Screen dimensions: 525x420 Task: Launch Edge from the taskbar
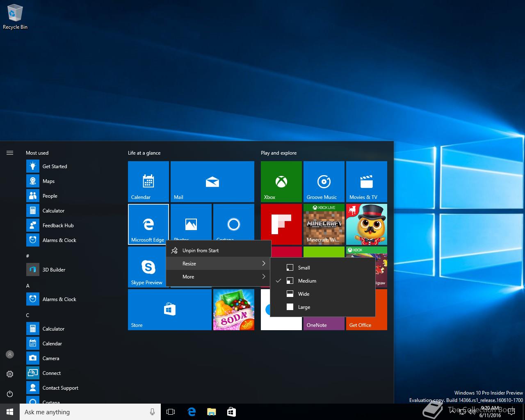click(x=192, y=412)
